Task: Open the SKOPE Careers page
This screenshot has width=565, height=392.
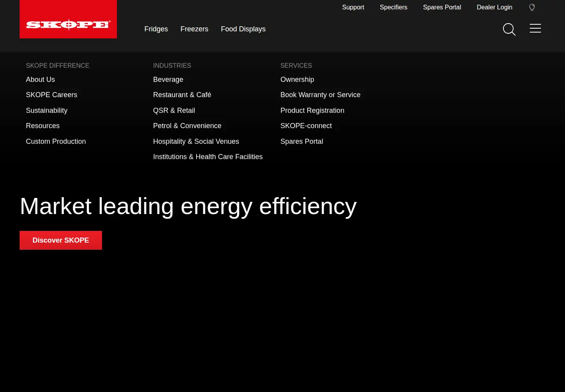Action: pos(51,95)
